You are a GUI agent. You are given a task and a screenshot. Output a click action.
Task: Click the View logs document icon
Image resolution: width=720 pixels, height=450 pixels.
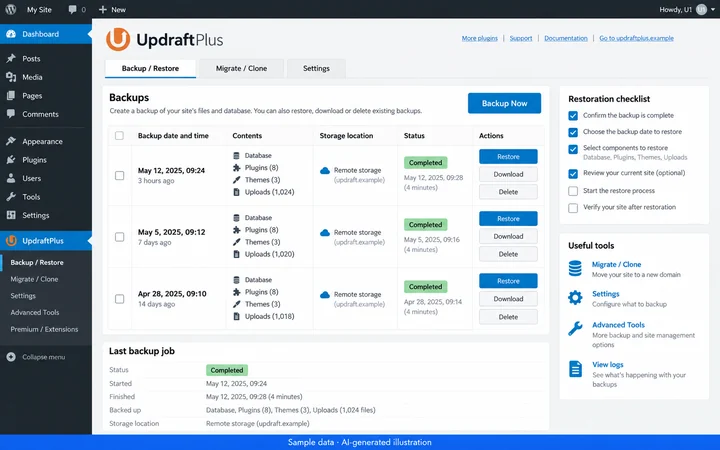pyautogui.click(x=575, y=369)
